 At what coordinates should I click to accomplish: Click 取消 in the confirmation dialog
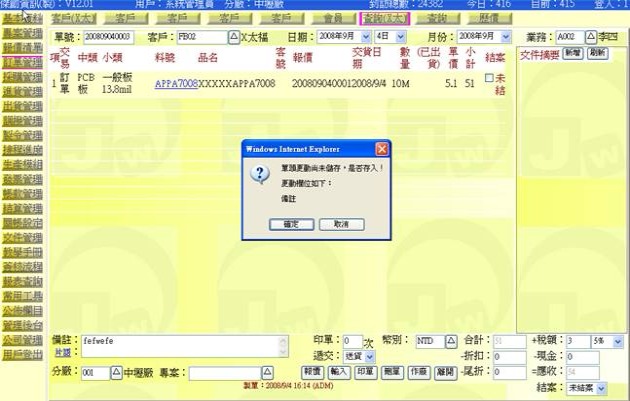(x=340, y=224)
